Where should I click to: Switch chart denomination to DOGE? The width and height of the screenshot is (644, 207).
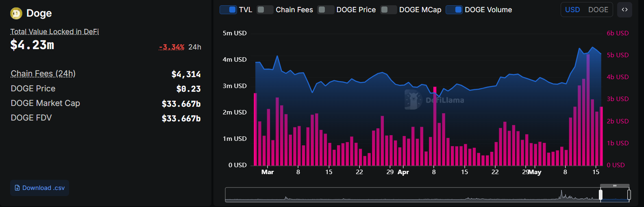[x=598, y=10]
